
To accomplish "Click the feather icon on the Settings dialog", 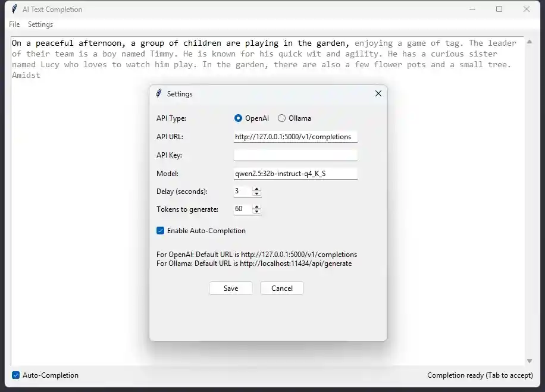I will coord(158,93).
